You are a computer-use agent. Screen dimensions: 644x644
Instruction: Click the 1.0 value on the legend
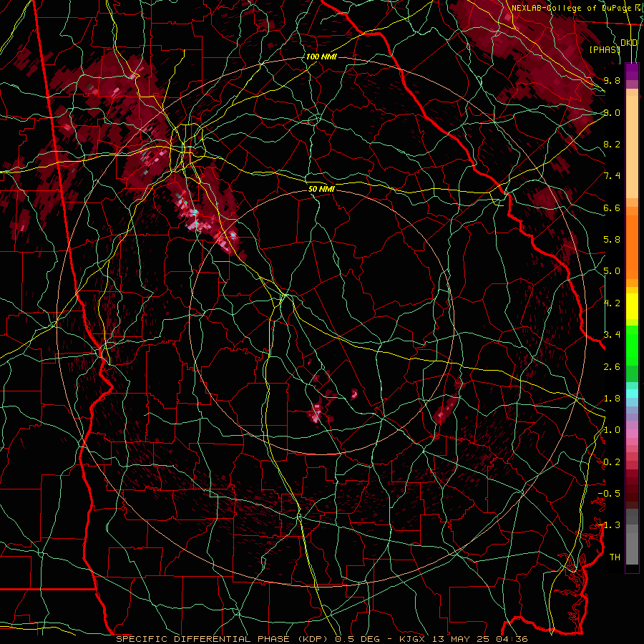coord(612,430)
